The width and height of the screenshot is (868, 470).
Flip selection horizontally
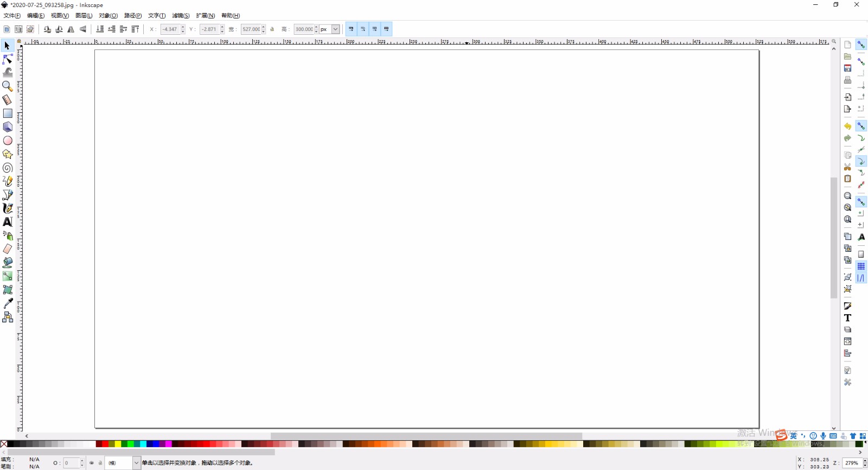71,29
